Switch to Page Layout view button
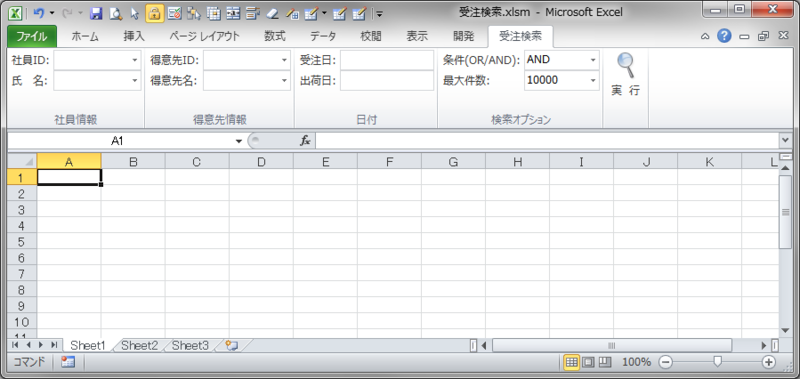This screenshot has height=379, width=800. (x=588, y=362)
